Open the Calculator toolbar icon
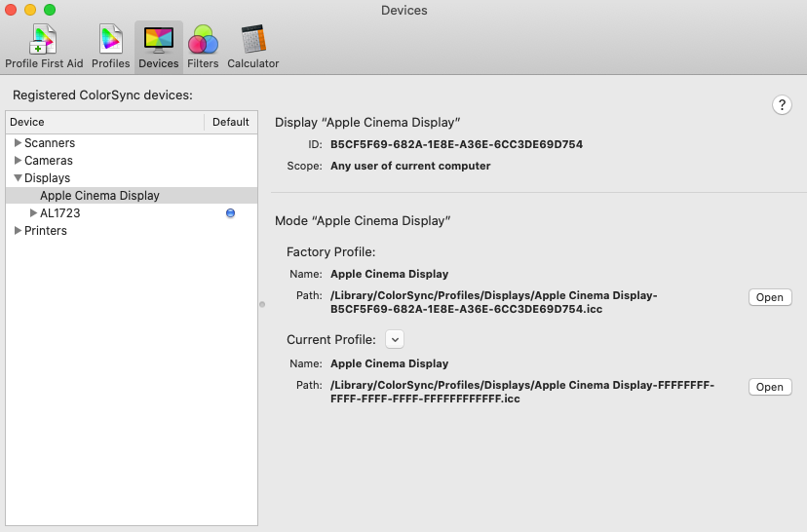This screenshot has height=532, width=807. pyautogui.click(x=253, y=47)
